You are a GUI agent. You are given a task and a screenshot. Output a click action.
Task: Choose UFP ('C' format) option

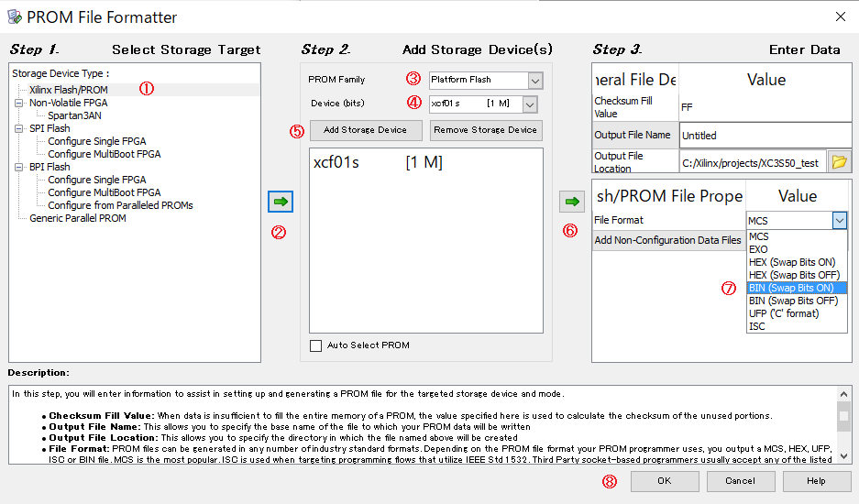797,313
